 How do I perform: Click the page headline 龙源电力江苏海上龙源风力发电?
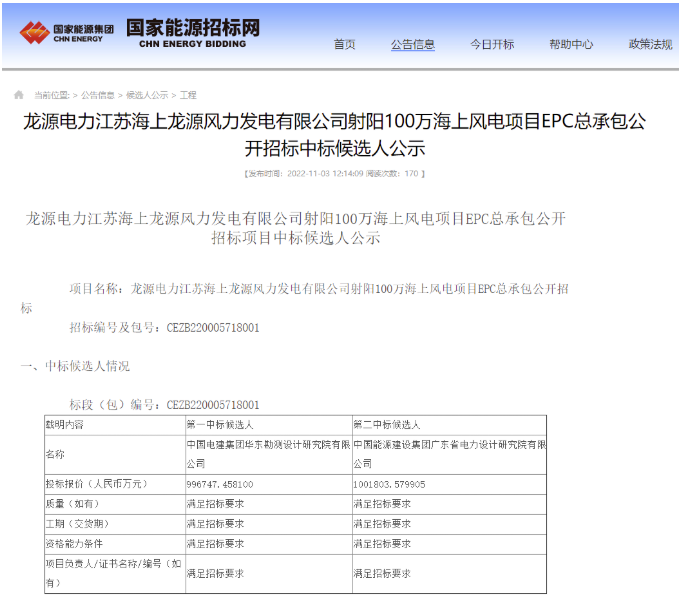334,135
